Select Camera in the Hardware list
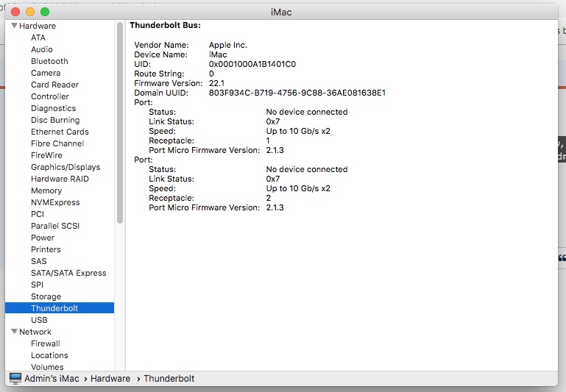The height and width of the screenshot is (392, 566). point(46,73)
